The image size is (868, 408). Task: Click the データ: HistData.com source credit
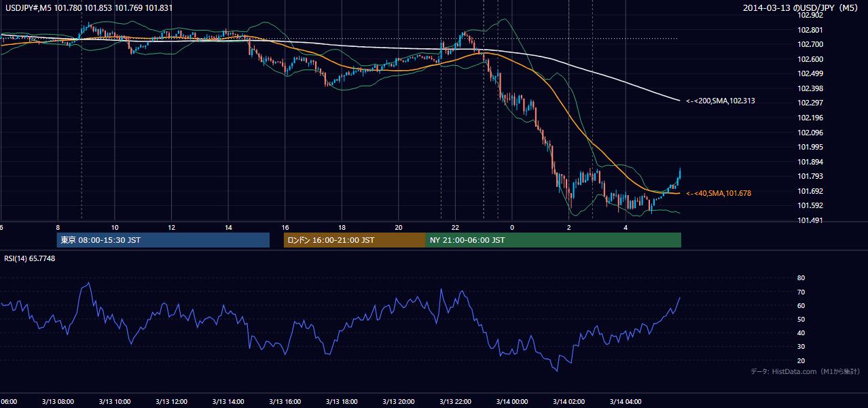click(806, 371)
